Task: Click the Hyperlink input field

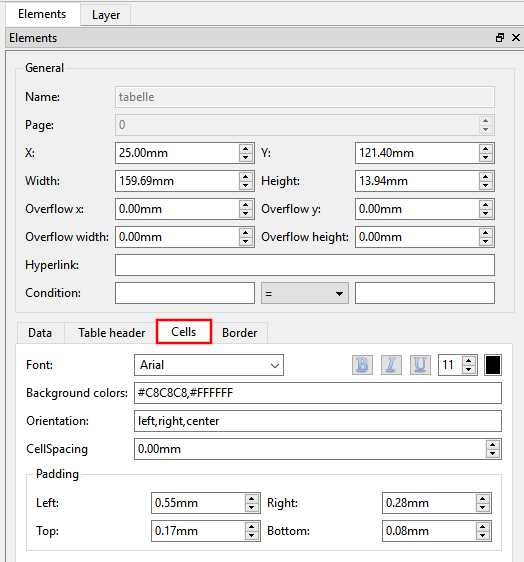Action: [305, 265]
